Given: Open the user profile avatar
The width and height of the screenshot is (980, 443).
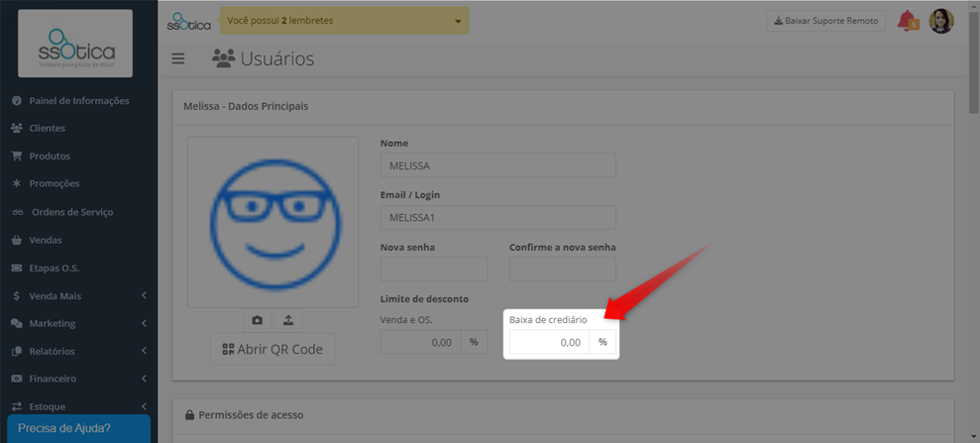Looking at the screenshot, I should pyautogui.click(x=941, y=21).
